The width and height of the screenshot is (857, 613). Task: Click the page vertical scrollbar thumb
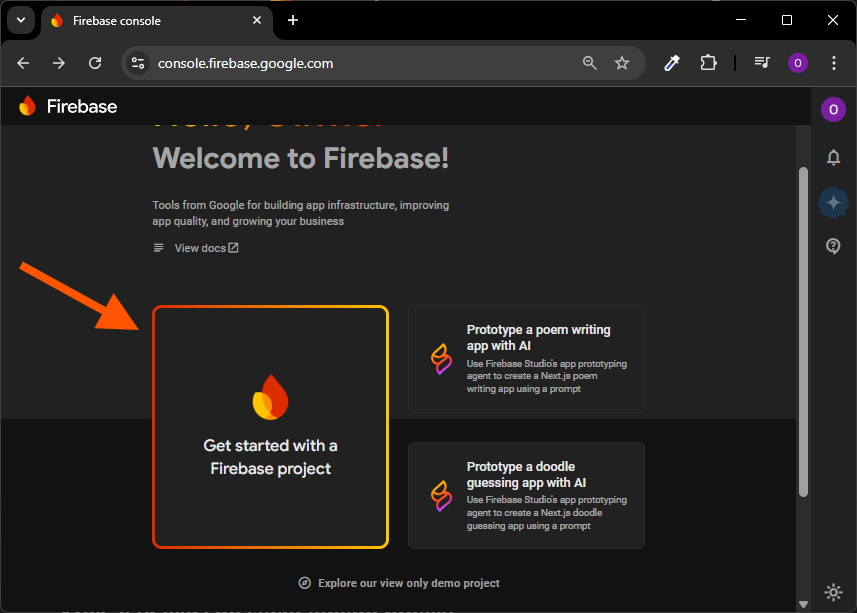803,332
